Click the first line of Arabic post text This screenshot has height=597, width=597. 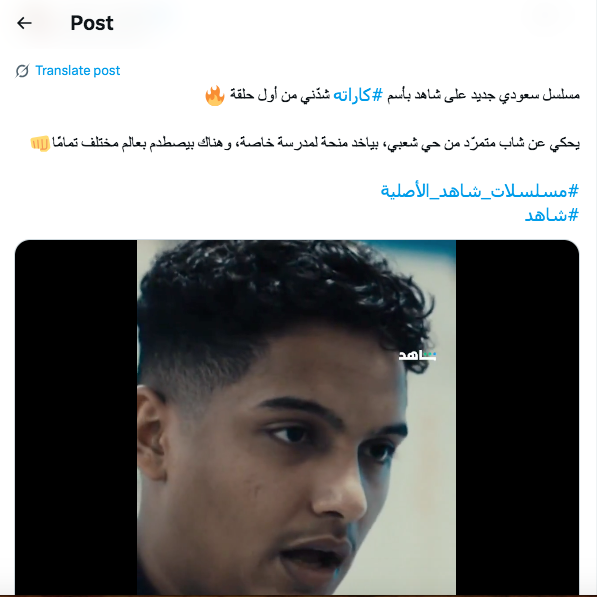click(392, 95)
